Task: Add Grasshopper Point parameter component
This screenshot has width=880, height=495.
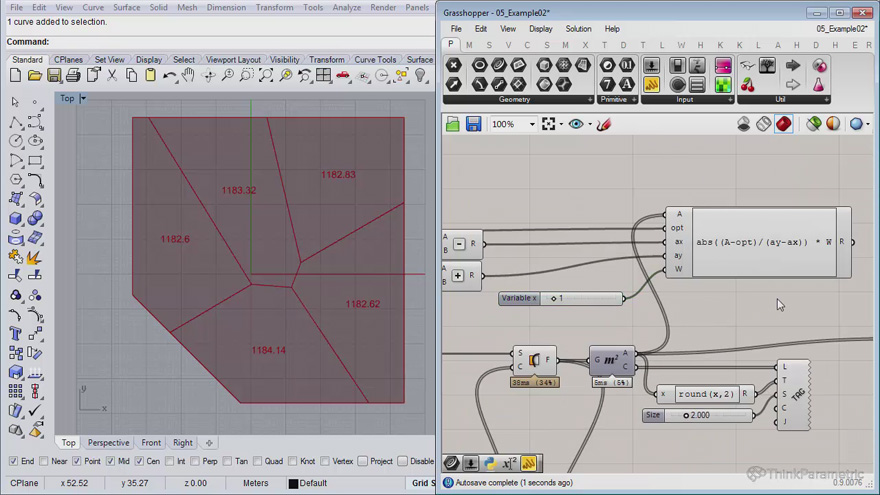Action: pos(453,65)
